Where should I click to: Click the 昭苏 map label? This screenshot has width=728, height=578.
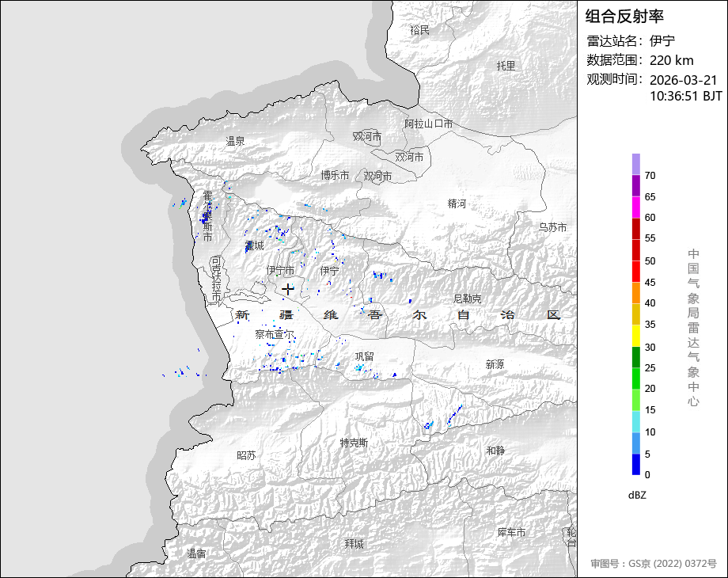(247, 455)
